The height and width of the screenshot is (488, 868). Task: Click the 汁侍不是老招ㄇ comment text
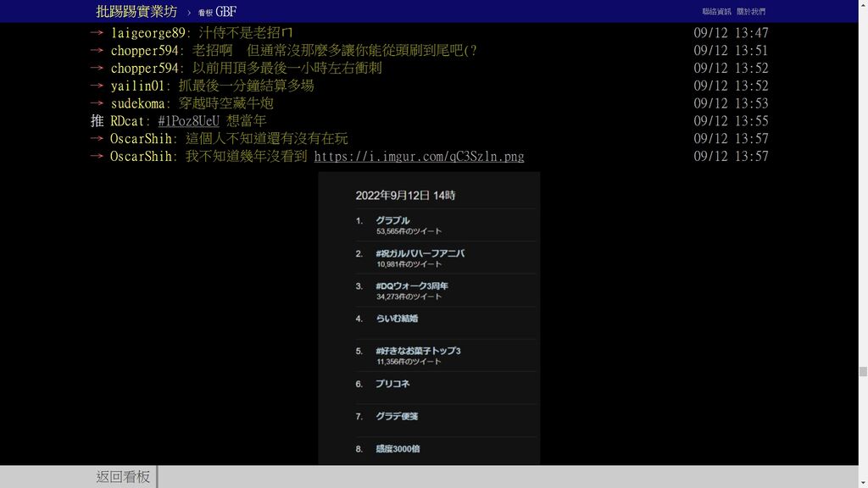[x=246, y=33]
